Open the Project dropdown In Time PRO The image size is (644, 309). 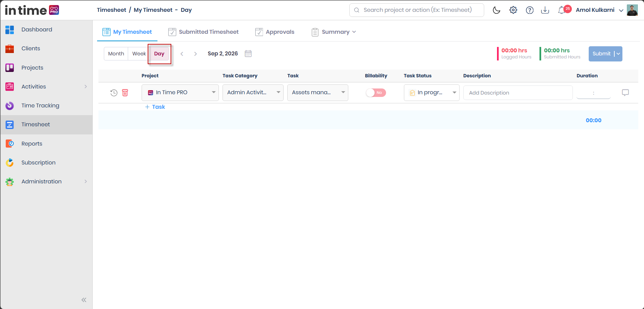[x=180, y=93]
